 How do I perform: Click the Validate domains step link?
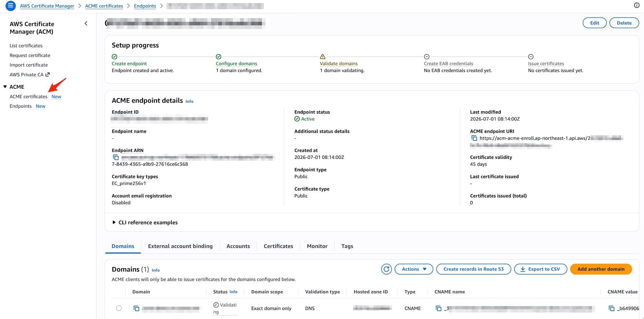pyautogui.click(x=339, y=64)
